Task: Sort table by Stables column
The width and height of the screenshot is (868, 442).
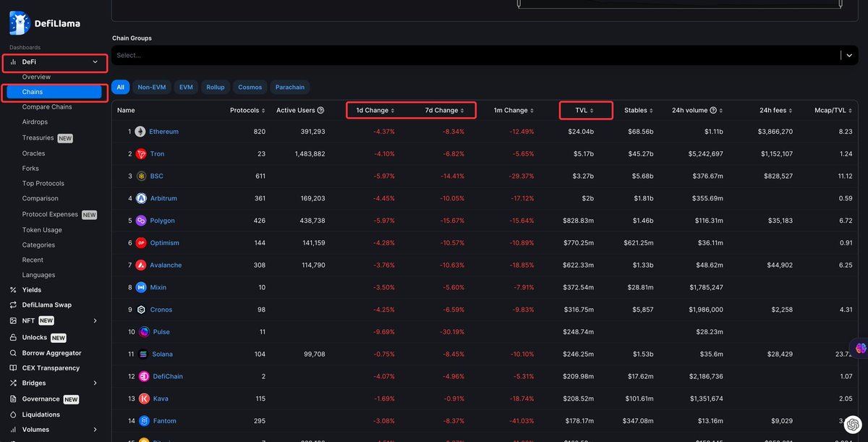Action: [x=639, y=111]
